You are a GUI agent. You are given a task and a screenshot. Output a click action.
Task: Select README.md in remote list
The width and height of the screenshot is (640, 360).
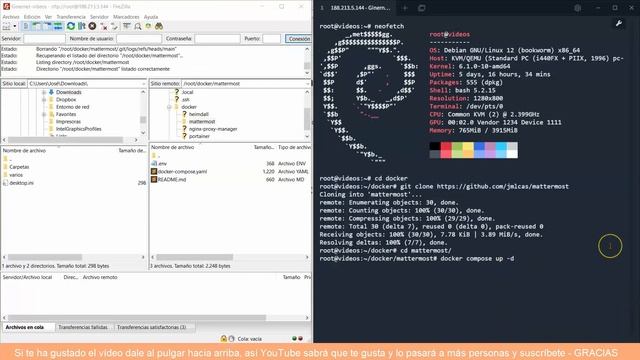click(x=171, y=180)
